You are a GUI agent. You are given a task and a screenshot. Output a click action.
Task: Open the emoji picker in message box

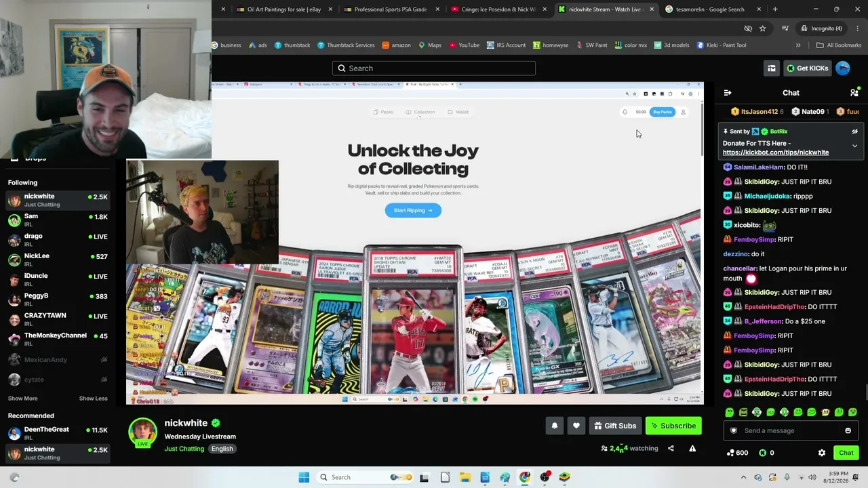click(x=848, y=430)
